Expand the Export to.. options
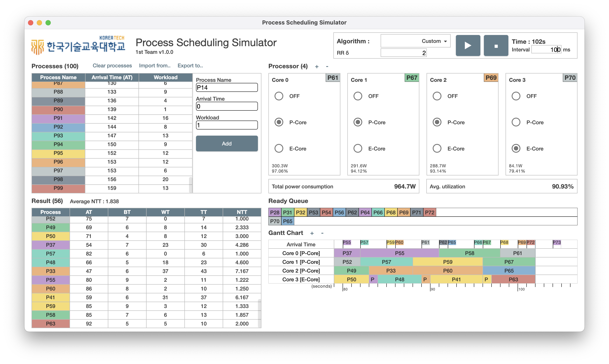This screenshot has width=609, height=364. [190, 65]
